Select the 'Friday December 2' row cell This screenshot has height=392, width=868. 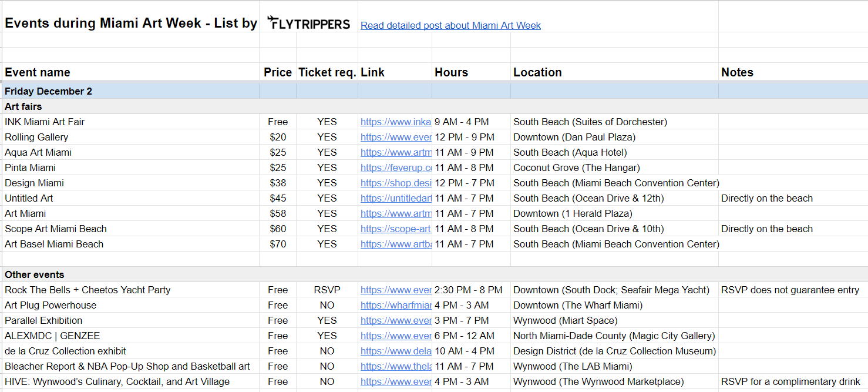131,91
